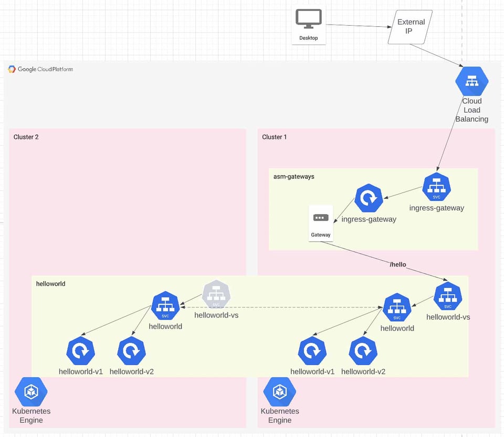Select the helloworld service icon in Cluster 2
Image resolution: width=504 pixels, height=437 pixels.
(165, 305)
